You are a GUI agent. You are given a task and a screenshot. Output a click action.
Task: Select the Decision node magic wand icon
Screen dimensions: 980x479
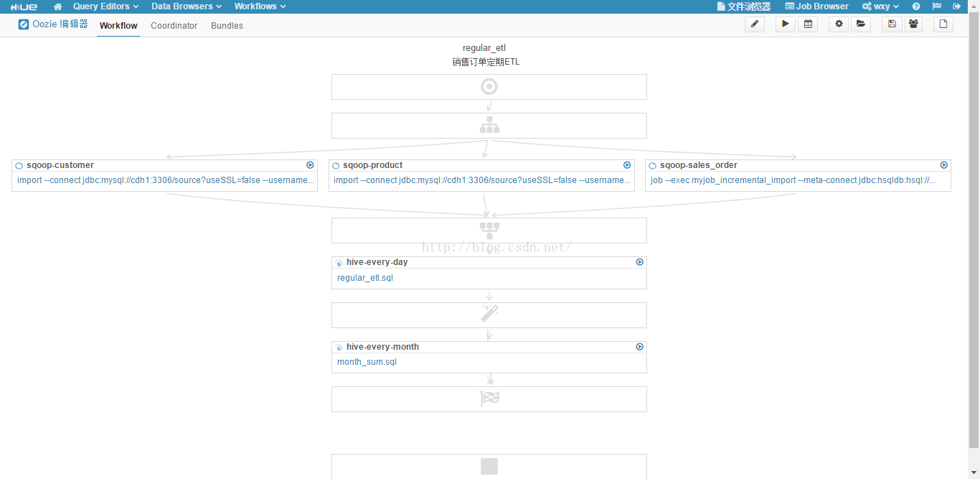[489, 313]
